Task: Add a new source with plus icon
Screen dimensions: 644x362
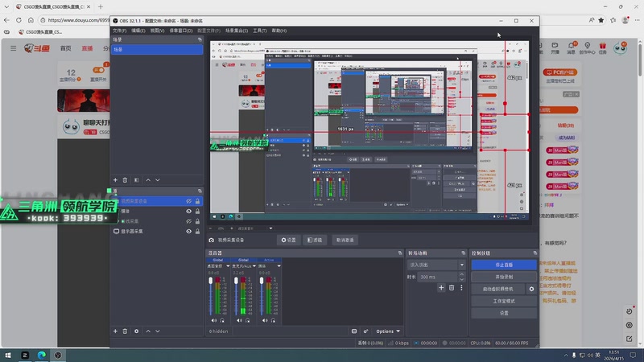Action: [x=115, y=331]
